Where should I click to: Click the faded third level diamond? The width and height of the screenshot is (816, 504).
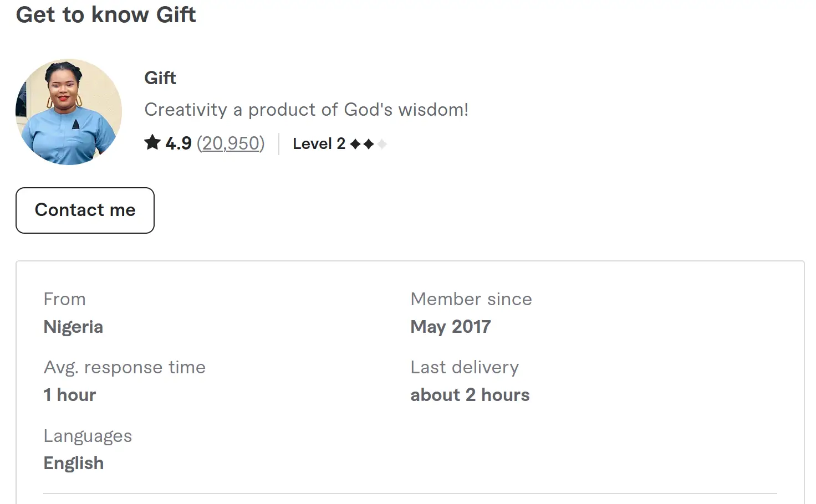pos(382,144)
